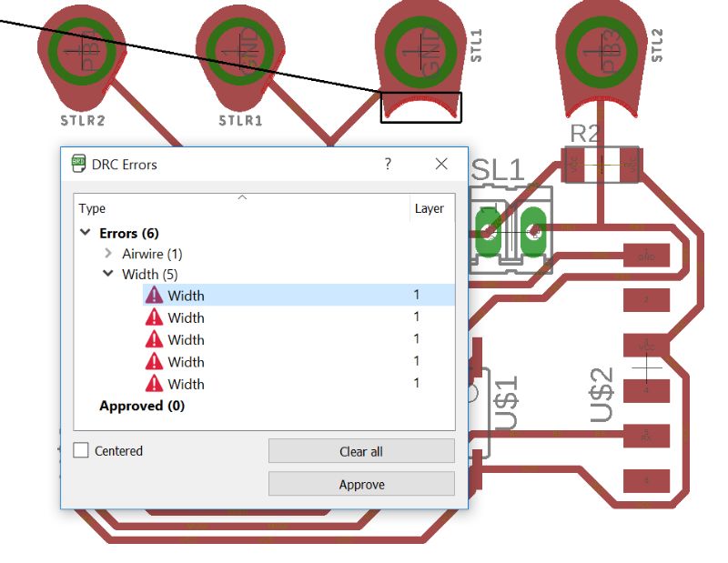Click the right green pad of SL1

click(x=533, y=231)
